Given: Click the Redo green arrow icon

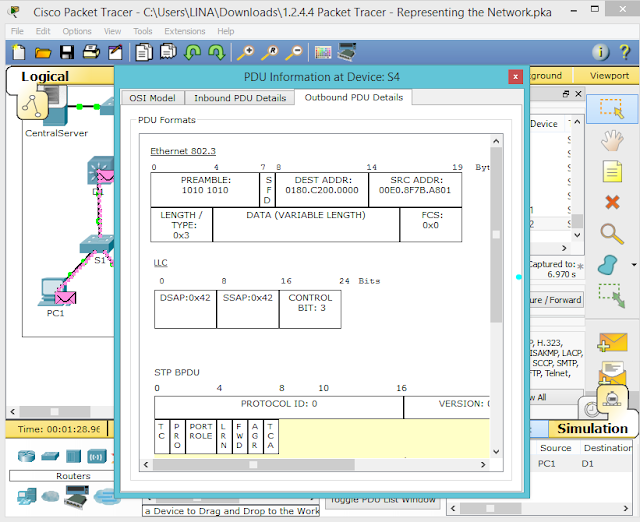Looking at the screenshot, I should click(216, 52).
